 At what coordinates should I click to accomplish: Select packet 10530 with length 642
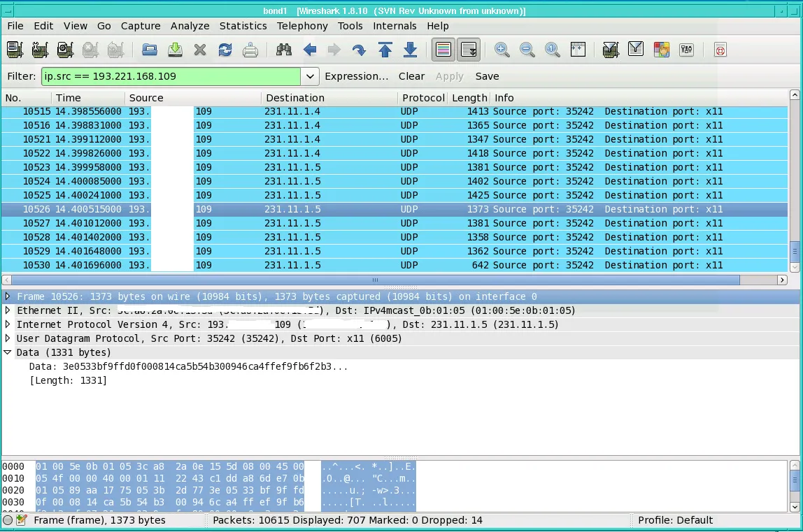click(395, 265)
